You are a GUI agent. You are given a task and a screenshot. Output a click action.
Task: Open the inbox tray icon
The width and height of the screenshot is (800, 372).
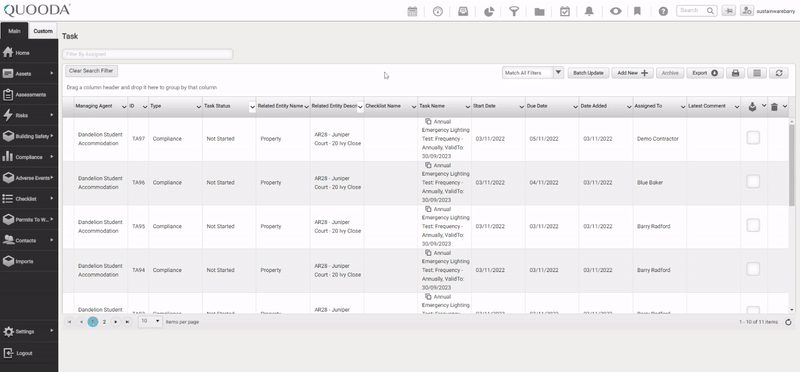[463, 11]
